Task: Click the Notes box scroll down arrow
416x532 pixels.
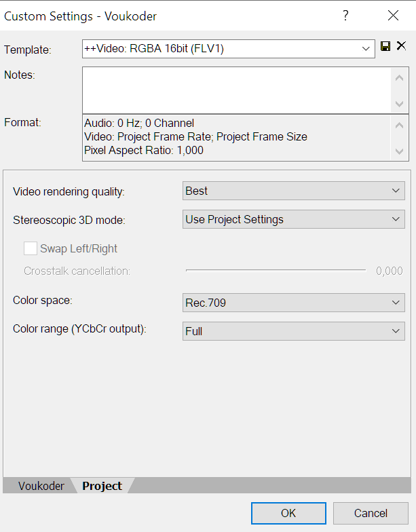Action: [x=399, y=103]
